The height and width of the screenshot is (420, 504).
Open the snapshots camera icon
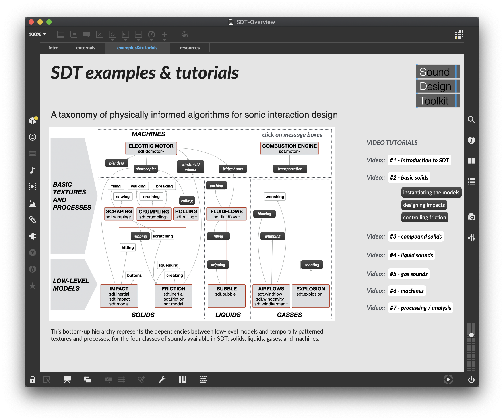pos(471,217)
